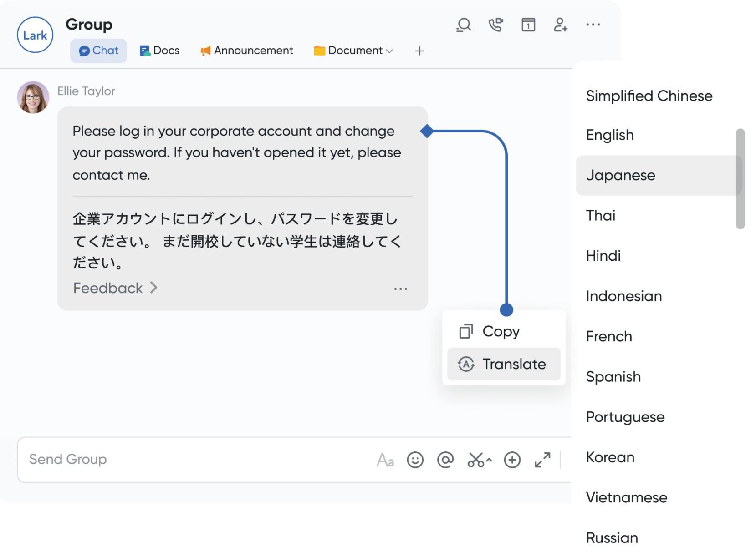Switch to the Docs tab
756x557 pixels.
point(160,51)
